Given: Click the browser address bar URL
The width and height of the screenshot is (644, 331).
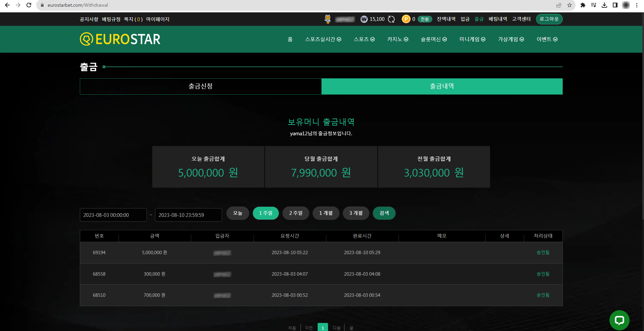Looking at the screenshot, I should (78, 5).
